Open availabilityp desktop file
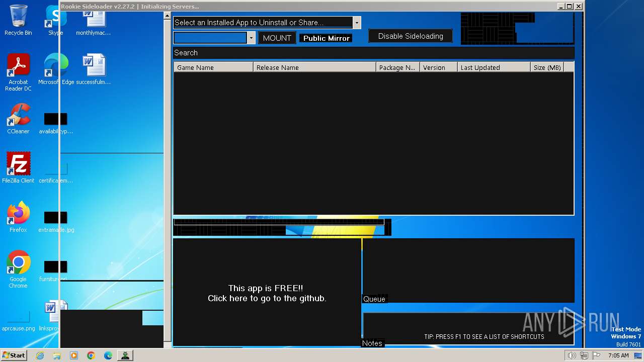 tap(55, 124)
